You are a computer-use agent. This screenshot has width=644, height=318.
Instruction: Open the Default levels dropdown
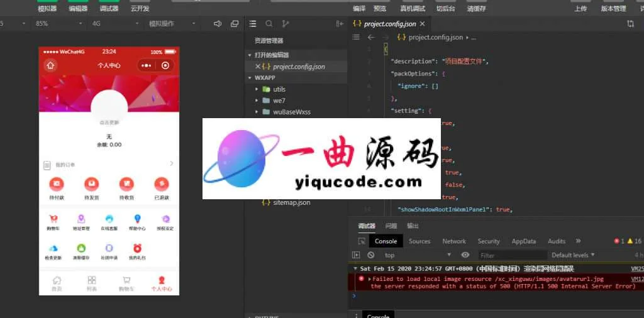[572, 255]
